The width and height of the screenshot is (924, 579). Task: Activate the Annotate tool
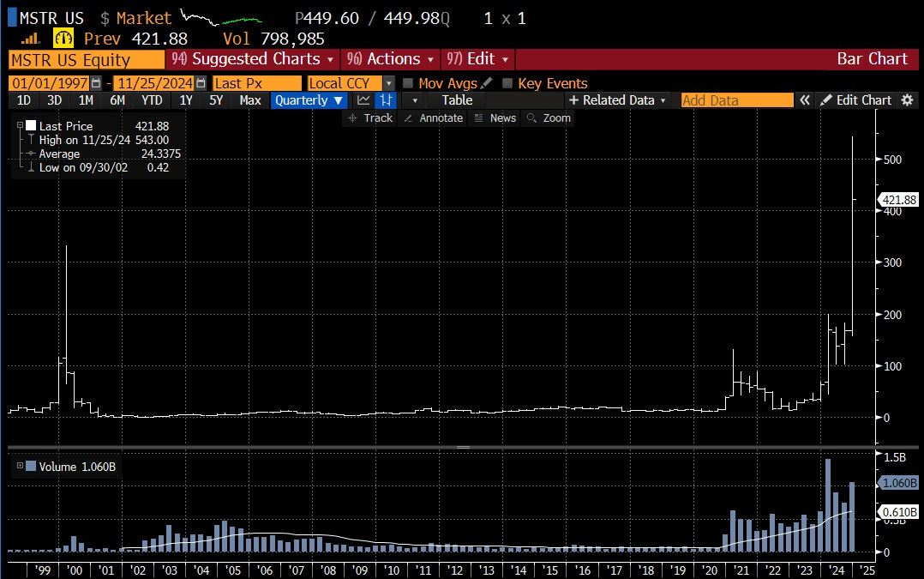(x=434, y=118)
